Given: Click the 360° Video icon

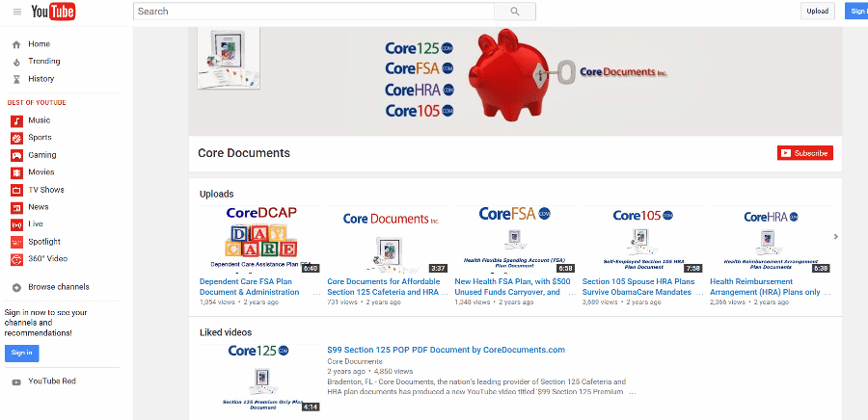Looking at the screenshot, I should (x=17, y=260).
